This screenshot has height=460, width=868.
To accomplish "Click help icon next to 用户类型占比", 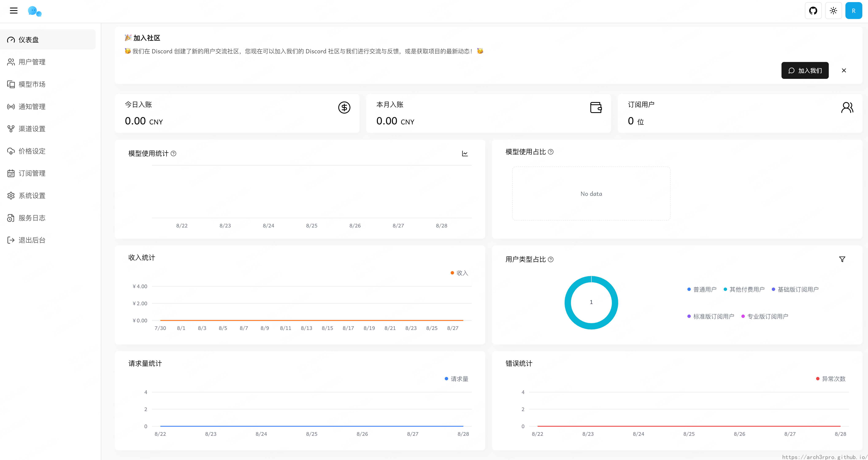I will [x=551, y=259].
